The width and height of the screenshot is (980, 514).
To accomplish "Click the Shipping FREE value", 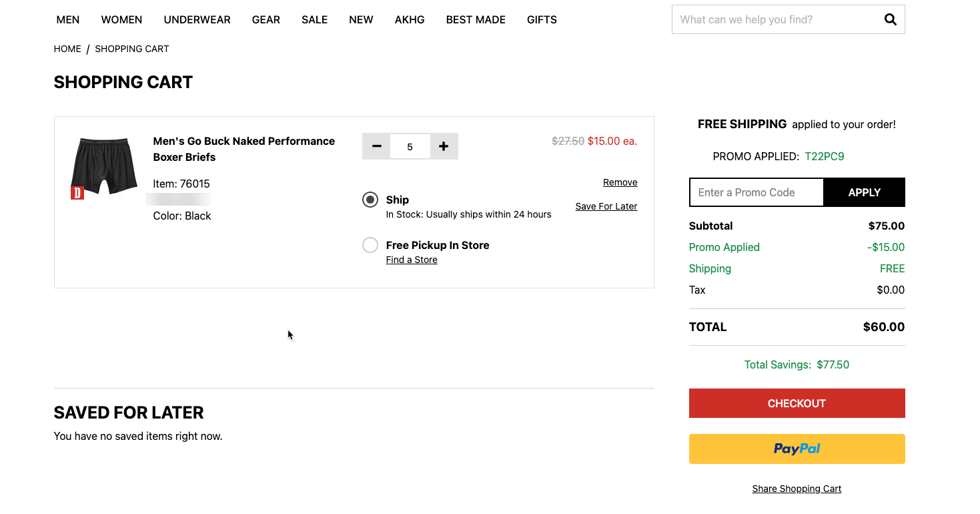I will pos(893,268).
